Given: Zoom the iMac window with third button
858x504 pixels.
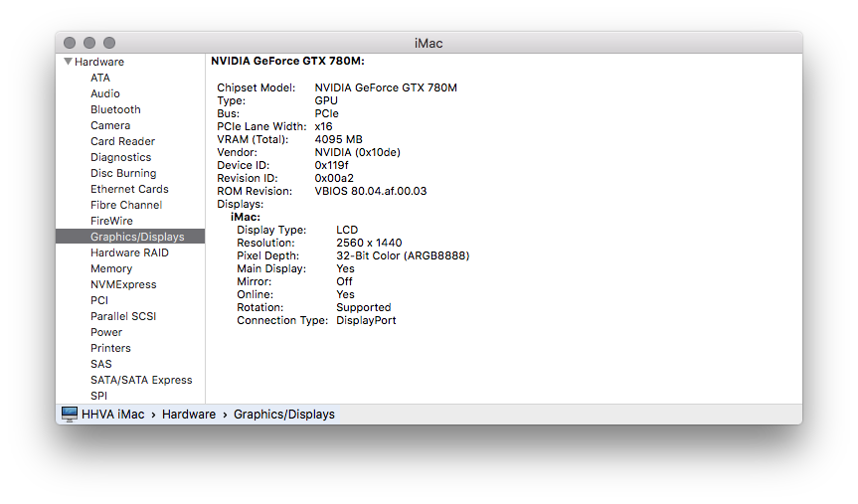Looking at the screenshot, I should point(109,43).
